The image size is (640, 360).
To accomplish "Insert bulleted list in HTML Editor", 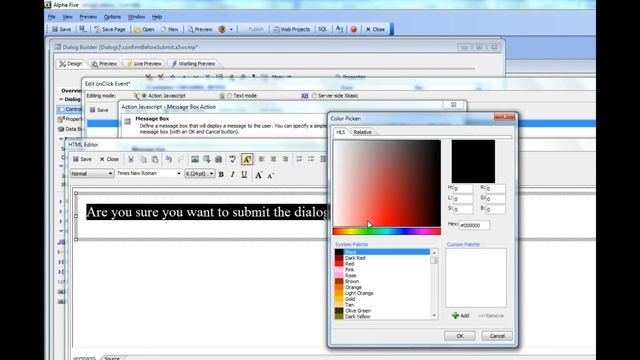I will coord(311,159).
